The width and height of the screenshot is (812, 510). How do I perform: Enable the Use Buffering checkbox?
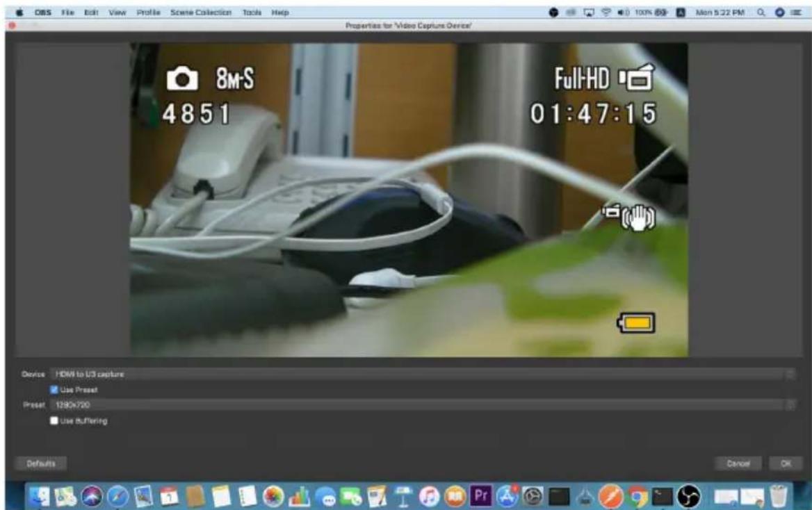tap(54, 420)
